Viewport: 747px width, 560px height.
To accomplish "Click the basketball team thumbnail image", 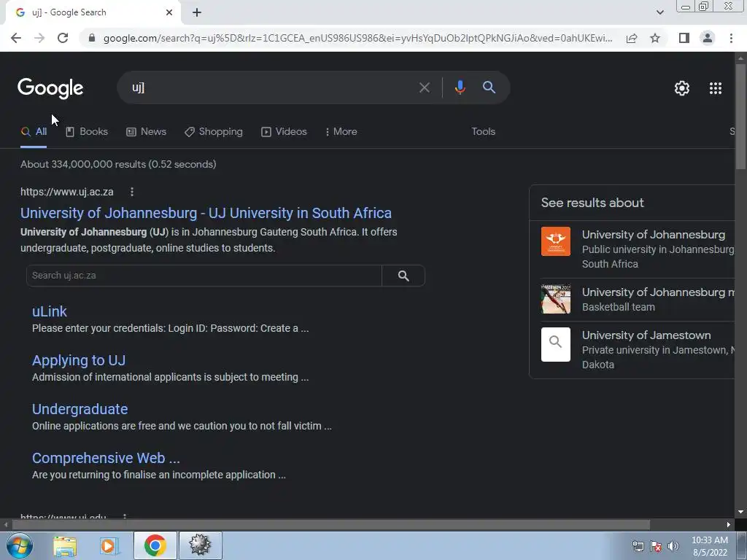I will pos(555,299).
